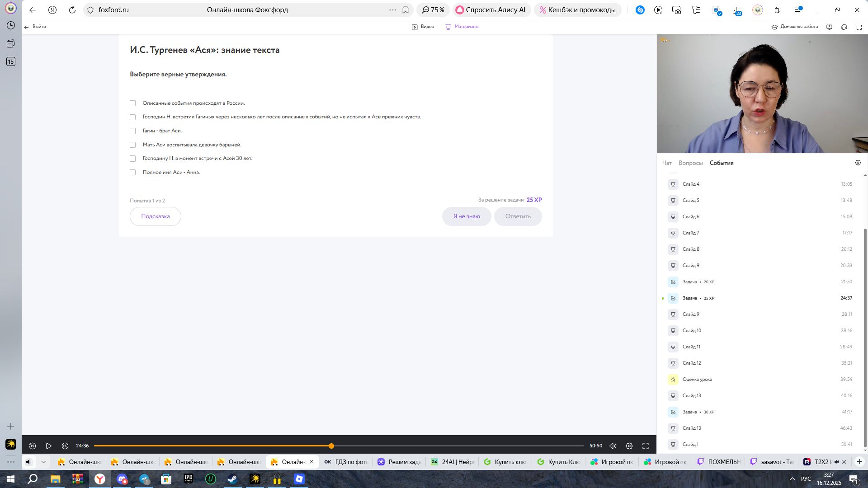Switch to the Чат tab
868x488 pixels.
click(667, 163)
